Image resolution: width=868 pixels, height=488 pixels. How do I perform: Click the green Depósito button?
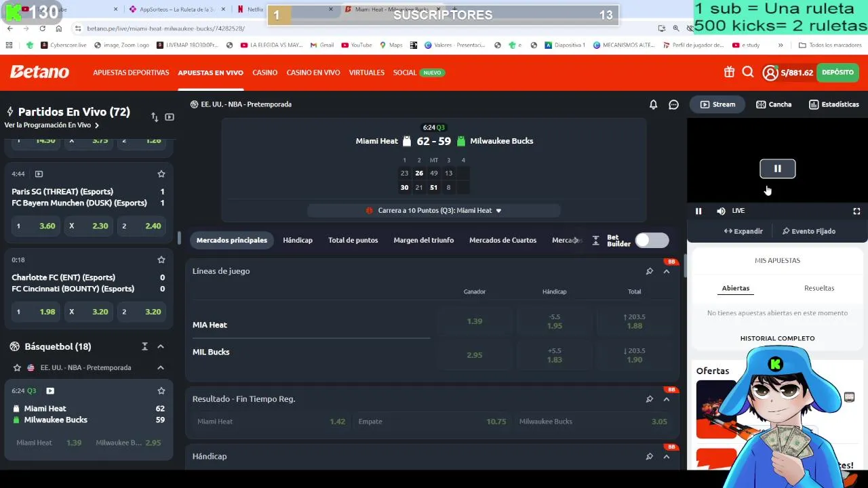pos(837,73)
